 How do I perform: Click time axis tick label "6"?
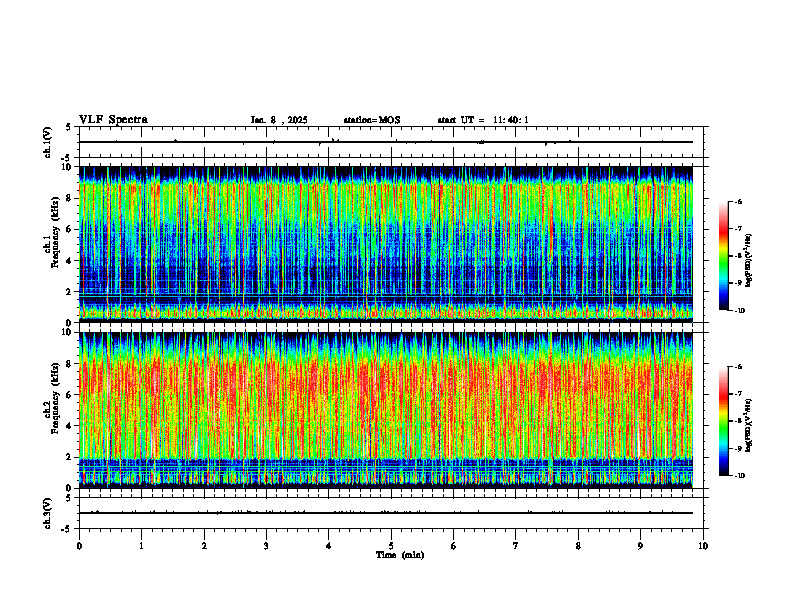click(x=454, y=546)
